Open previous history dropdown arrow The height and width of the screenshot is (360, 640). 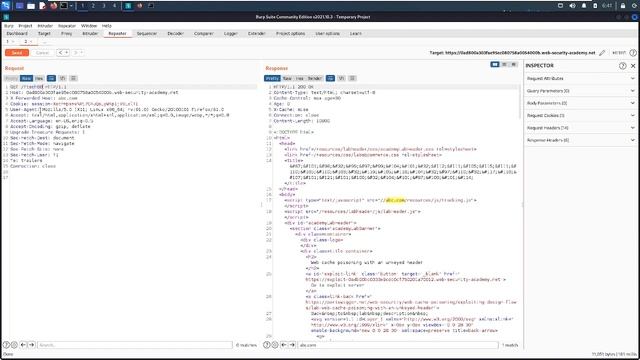pyautogui.click(x=67, y=53)
